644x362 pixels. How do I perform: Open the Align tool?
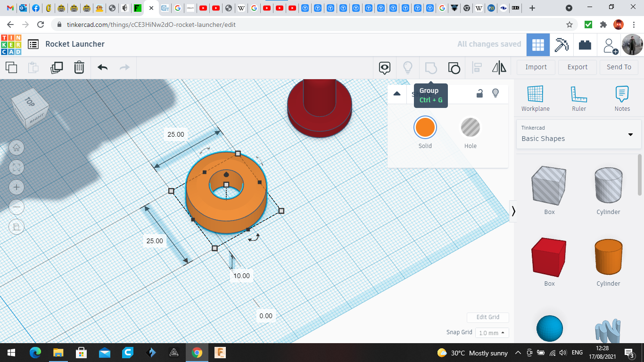point(477,68)
